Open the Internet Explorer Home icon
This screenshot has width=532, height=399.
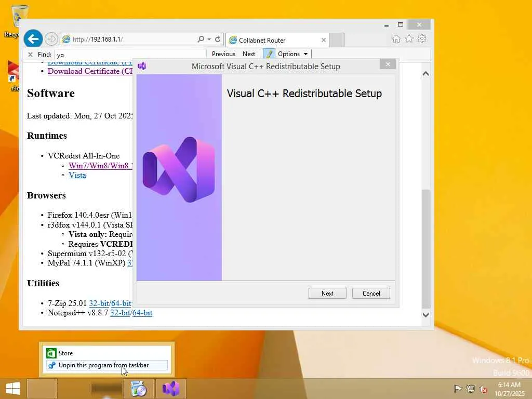click(x=396, y=38)
